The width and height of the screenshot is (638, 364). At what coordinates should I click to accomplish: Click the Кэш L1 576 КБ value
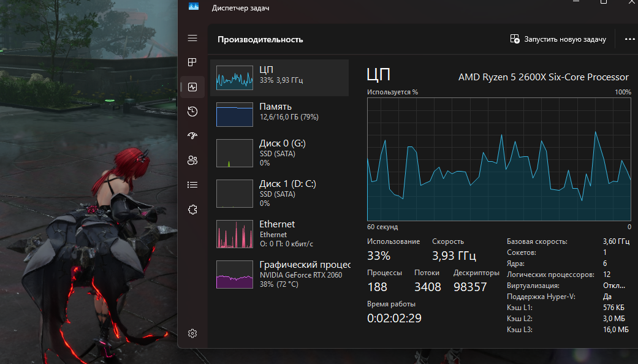(x=613, y=308)
